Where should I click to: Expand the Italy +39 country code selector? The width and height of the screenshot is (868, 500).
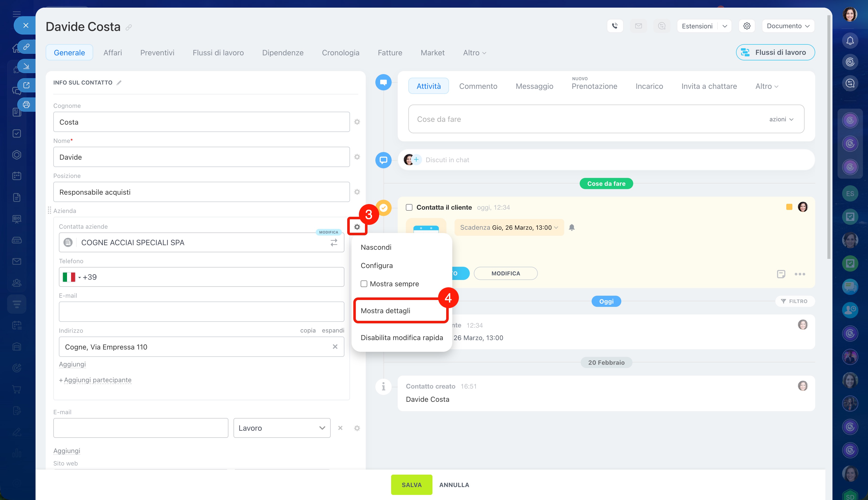(72, 277)
